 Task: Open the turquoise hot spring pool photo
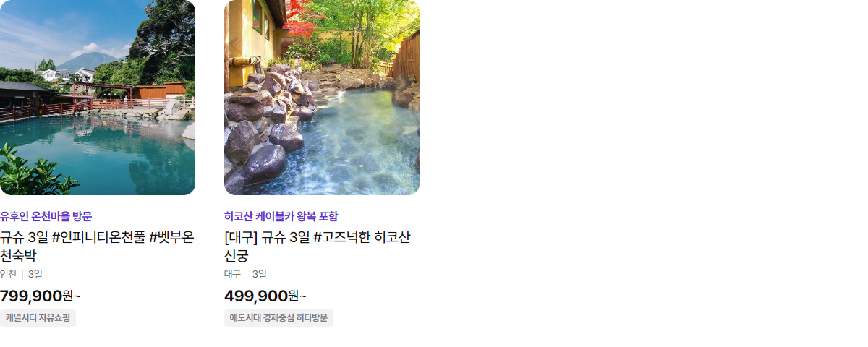98,98
